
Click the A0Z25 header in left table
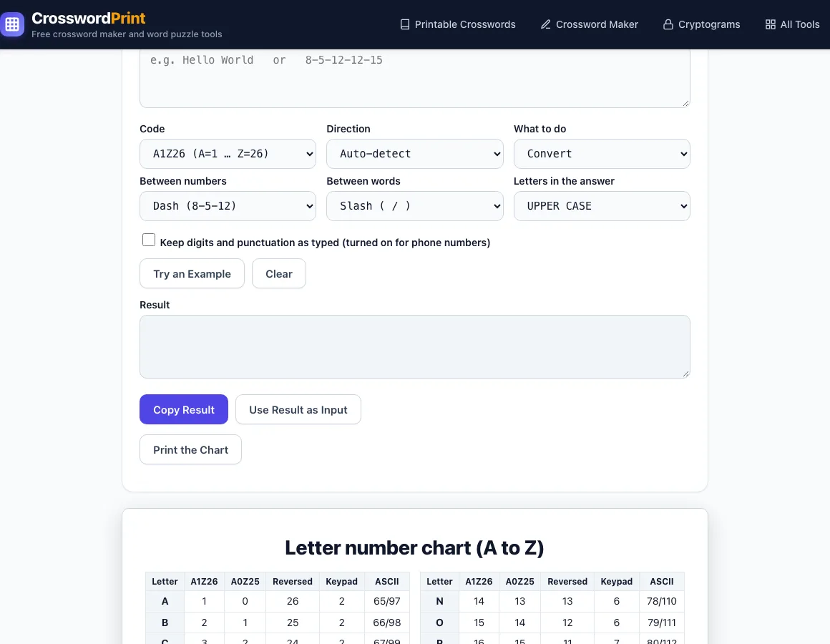click(x=245, y=582)
